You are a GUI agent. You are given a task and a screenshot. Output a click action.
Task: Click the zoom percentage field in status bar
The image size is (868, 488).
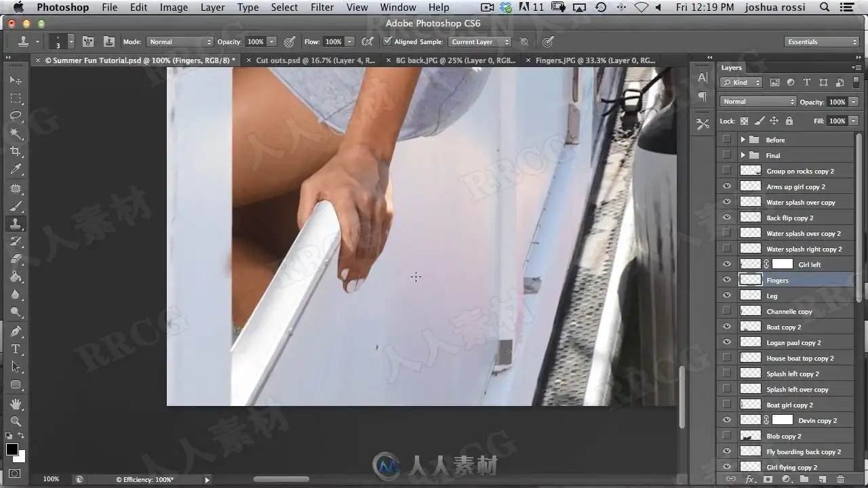[x=51, y=479]
